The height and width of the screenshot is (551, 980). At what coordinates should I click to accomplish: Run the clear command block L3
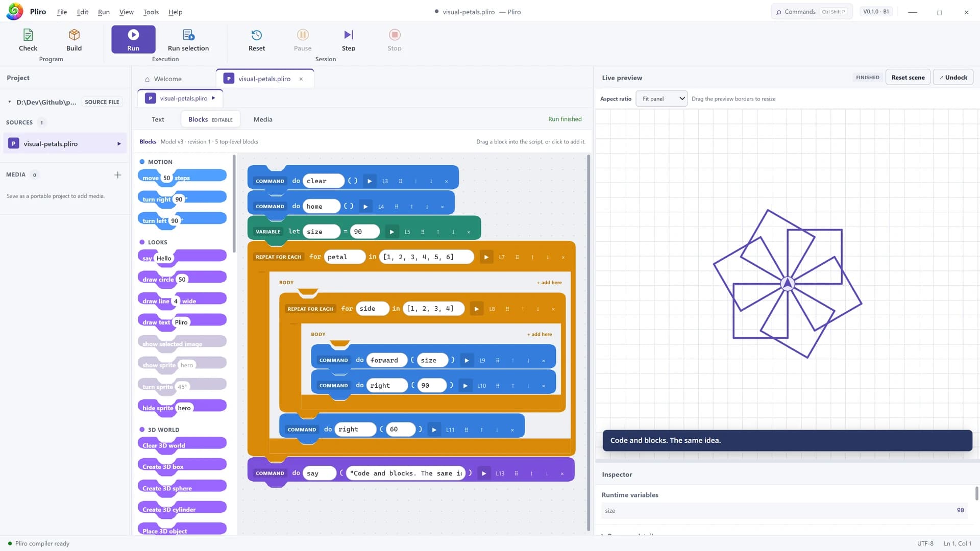click(370, 181)
